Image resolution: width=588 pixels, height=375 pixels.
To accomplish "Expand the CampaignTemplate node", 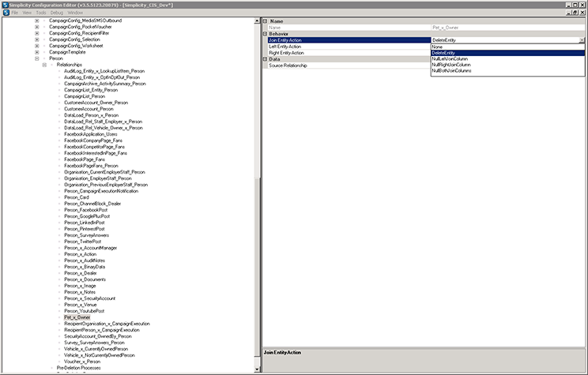I will pos(36,51).
